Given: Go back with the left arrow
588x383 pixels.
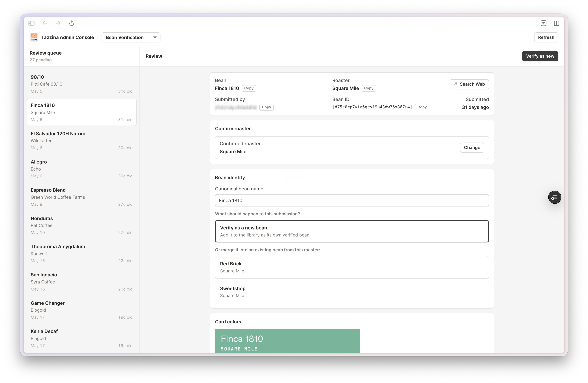Looking at the screenshot, I should (x=45, y=23).
